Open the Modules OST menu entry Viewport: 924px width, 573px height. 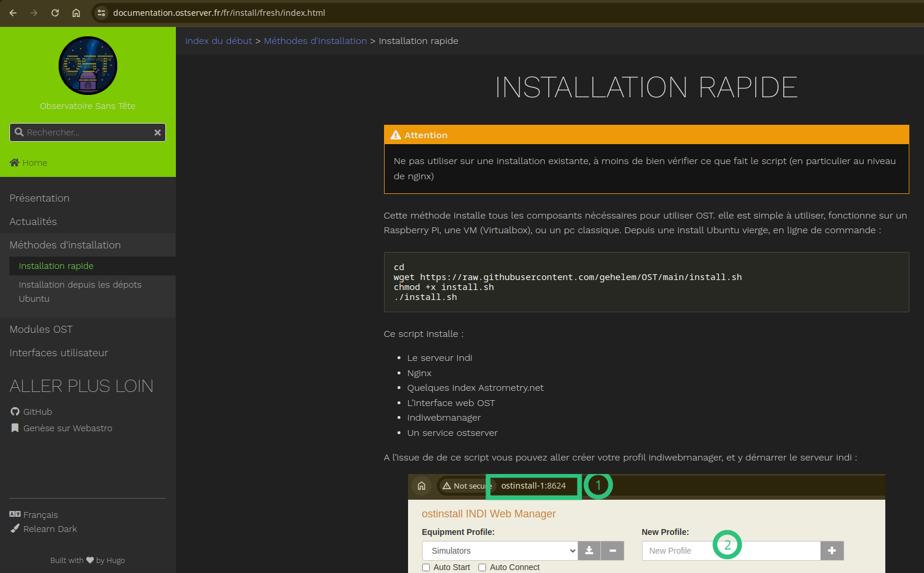click(41, 329)
